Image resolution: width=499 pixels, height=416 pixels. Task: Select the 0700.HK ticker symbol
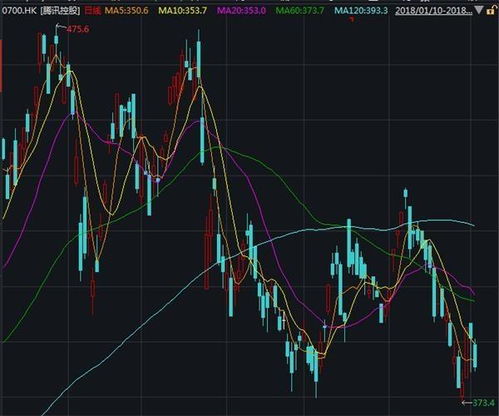coord(19,11)
